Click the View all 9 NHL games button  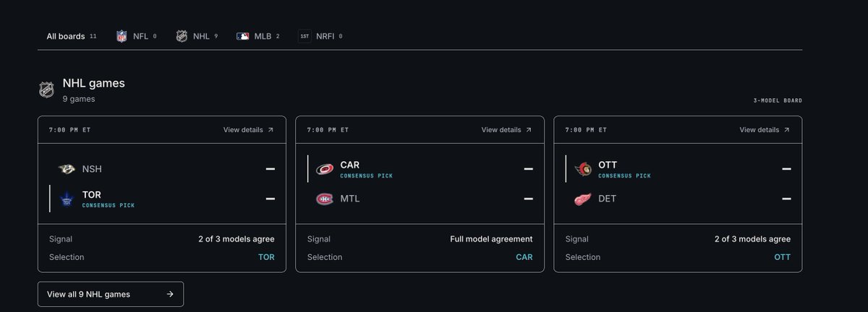point(111,294)
